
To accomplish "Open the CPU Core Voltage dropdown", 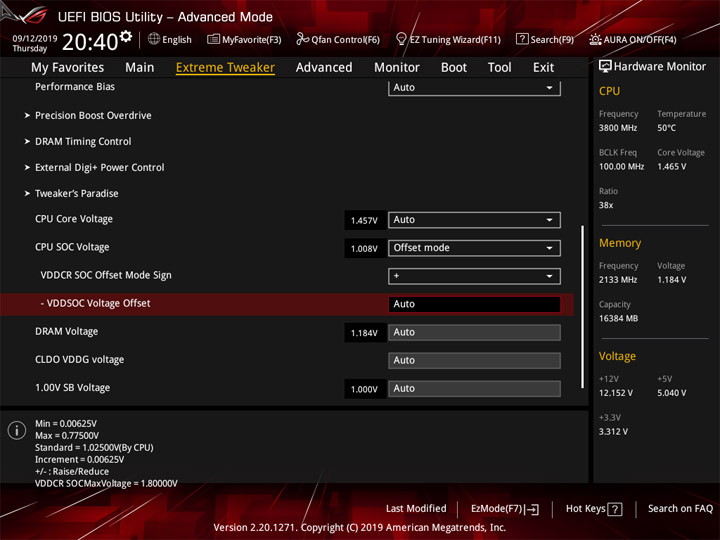I will pos(474,220).
